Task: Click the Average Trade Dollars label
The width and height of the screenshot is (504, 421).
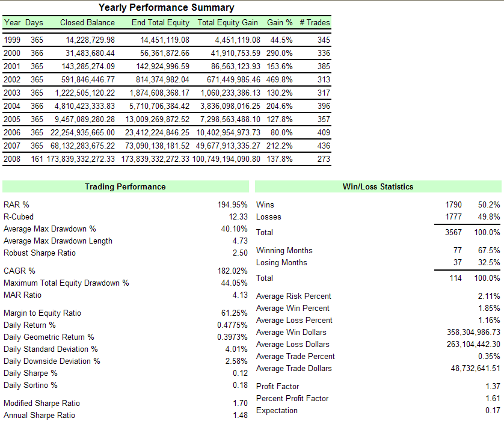Action: tap(293, 368)
